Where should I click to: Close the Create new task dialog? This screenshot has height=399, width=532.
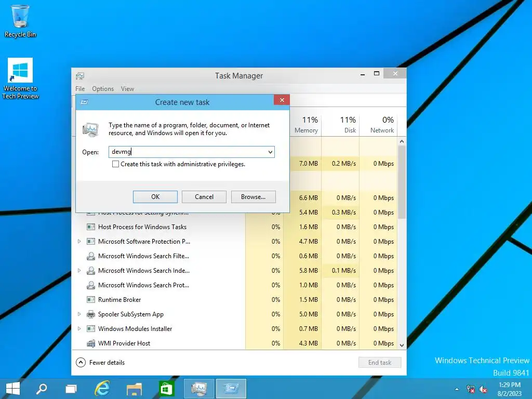(282, 100)
